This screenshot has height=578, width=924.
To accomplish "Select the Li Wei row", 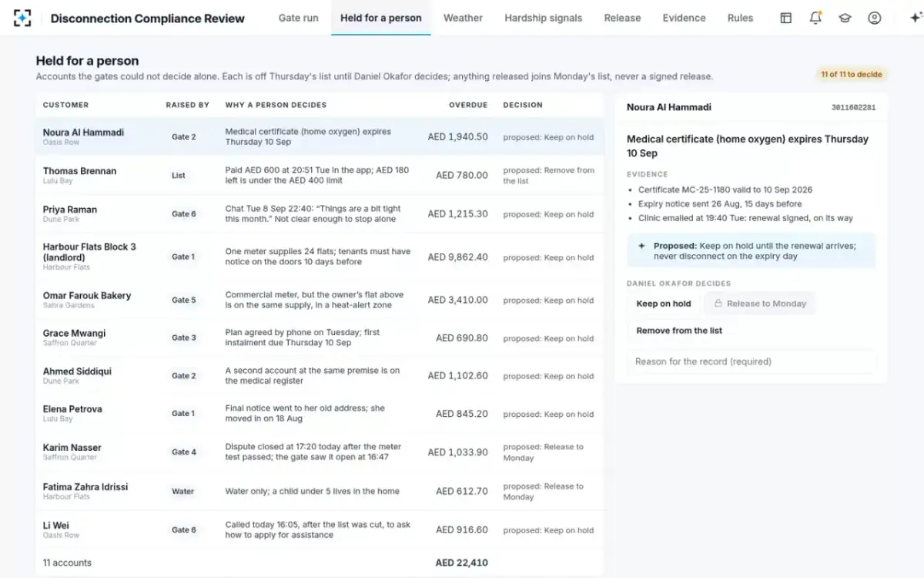I will [320, 529].
